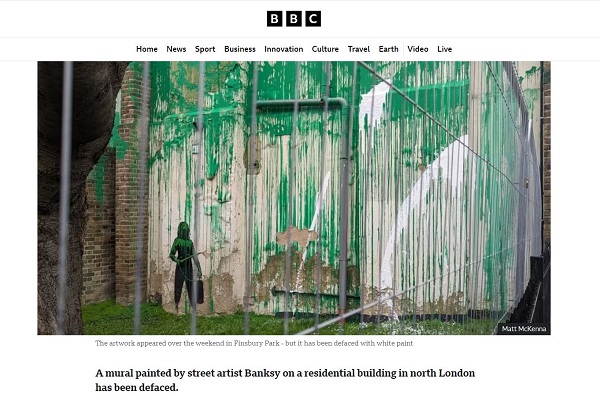Viewport: 600px width, 400px height.
Task: Open the Culture section
Action: pos(325,49)
